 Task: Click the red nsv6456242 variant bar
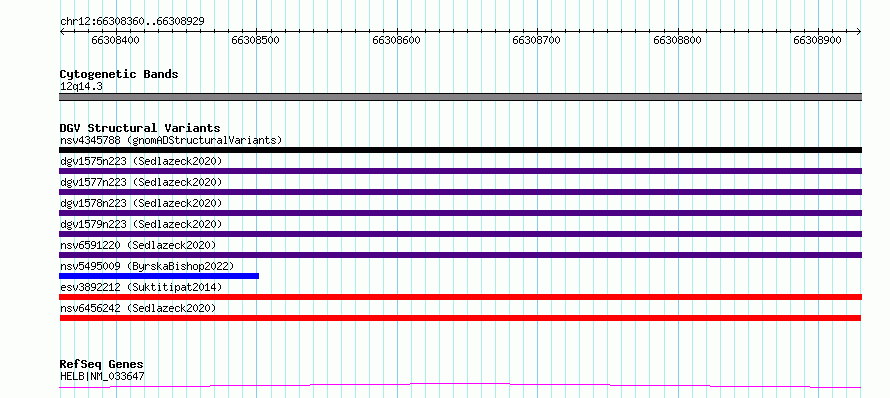point(460,318)
